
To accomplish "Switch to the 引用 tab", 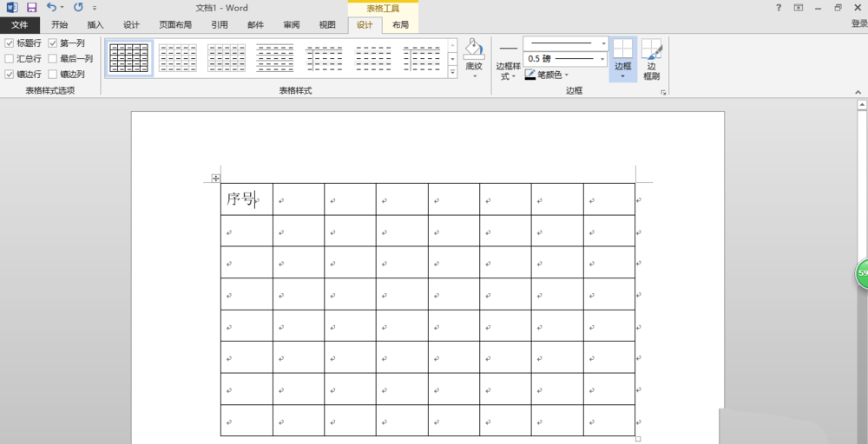I will click(220, 25).
